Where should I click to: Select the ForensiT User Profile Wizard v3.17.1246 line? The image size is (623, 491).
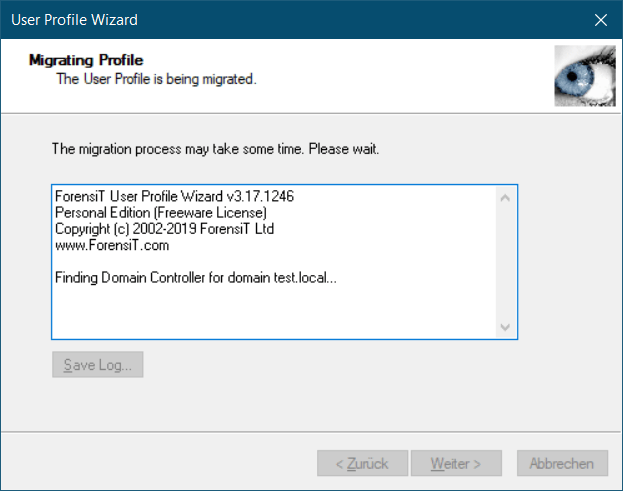174,196
